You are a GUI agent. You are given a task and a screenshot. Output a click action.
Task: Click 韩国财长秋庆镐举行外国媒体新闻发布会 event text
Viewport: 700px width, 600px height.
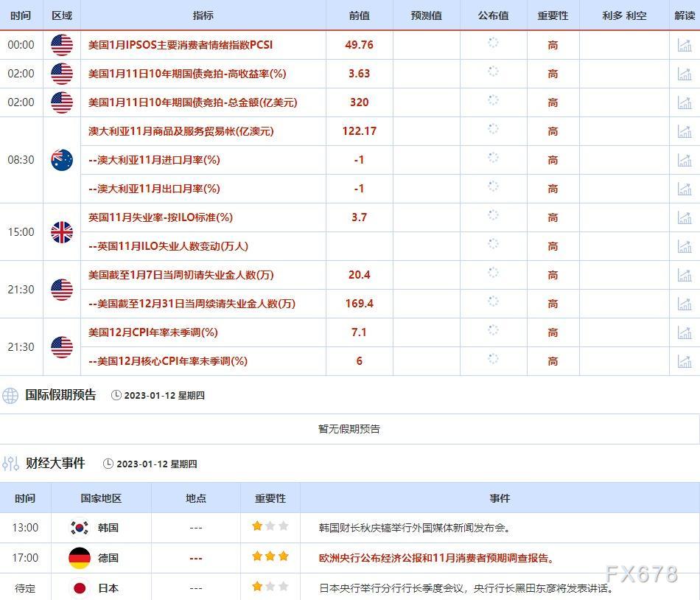[414, 528]
